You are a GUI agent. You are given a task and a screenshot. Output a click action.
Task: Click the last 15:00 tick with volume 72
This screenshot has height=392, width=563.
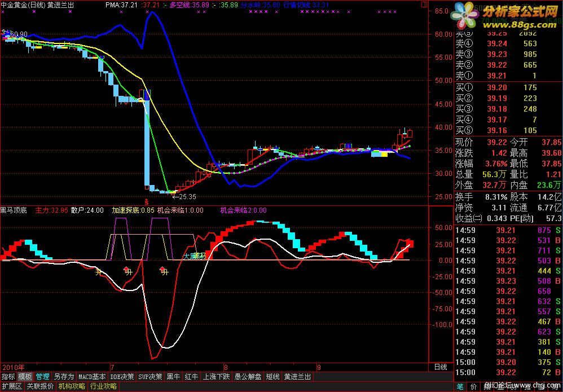click(508, 372)
